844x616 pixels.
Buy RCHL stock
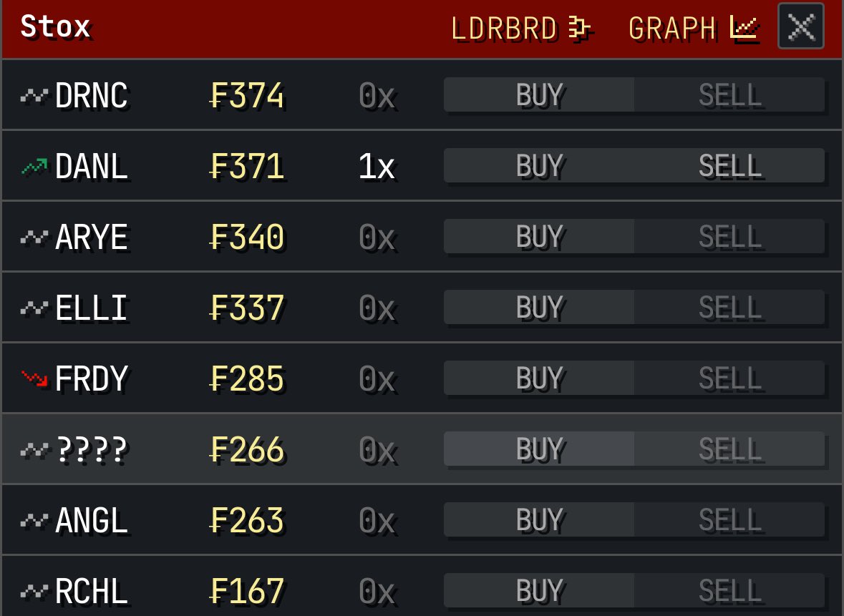pyautogui.click(x=539, y=590)
